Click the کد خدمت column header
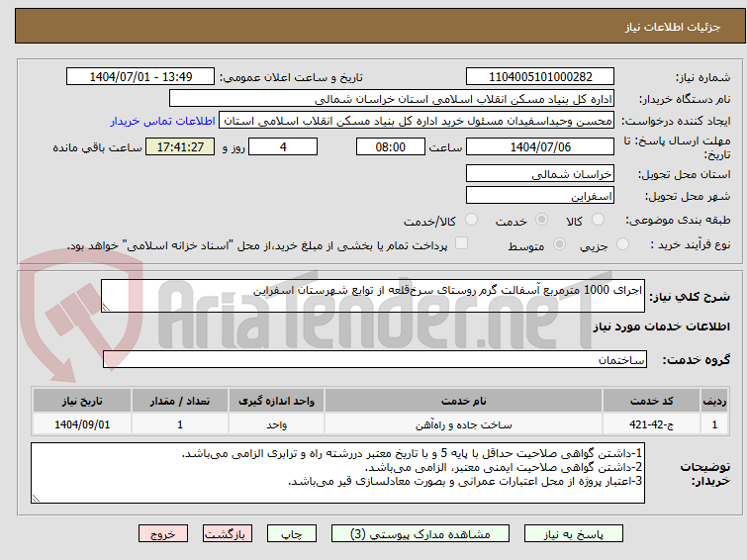The image size is (747, 560). point(651,401)
